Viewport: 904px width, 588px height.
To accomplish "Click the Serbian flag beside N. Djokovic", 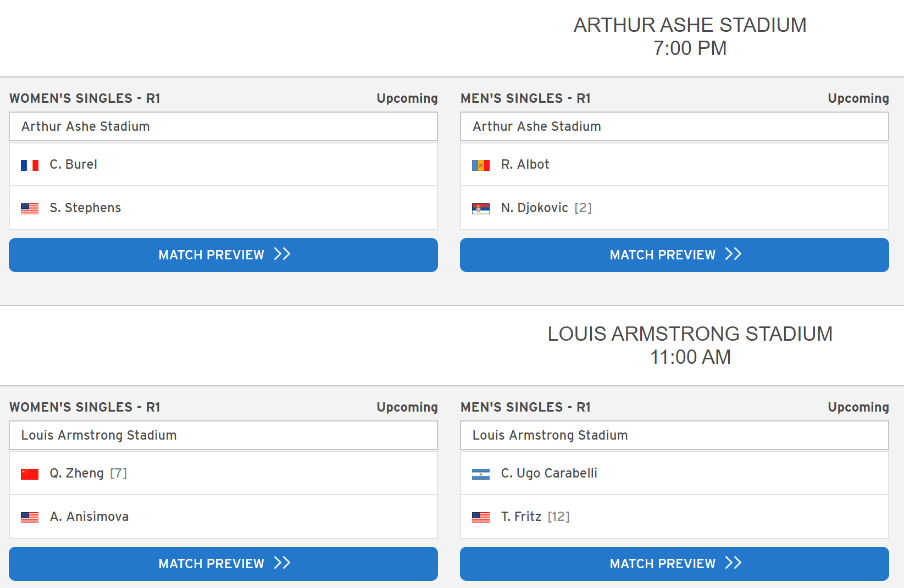I will pyautogui.click(x=481, y=208).
